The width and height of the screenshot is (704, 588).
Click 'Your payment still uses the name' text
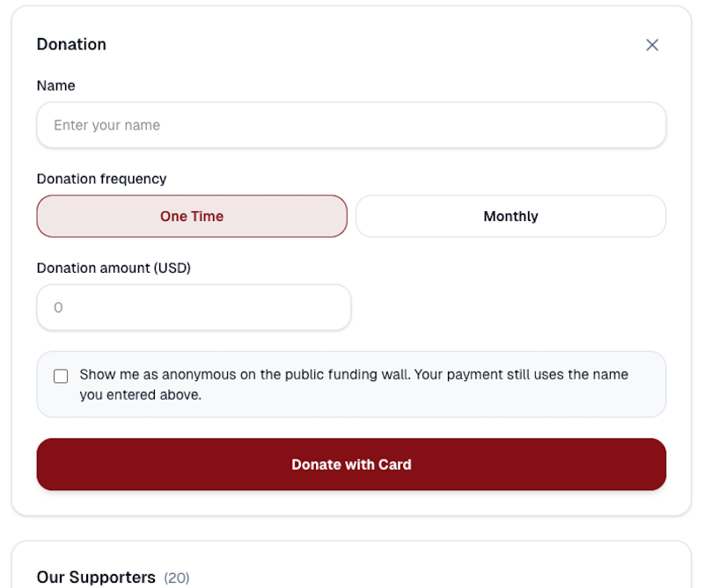tap(521, 374)
